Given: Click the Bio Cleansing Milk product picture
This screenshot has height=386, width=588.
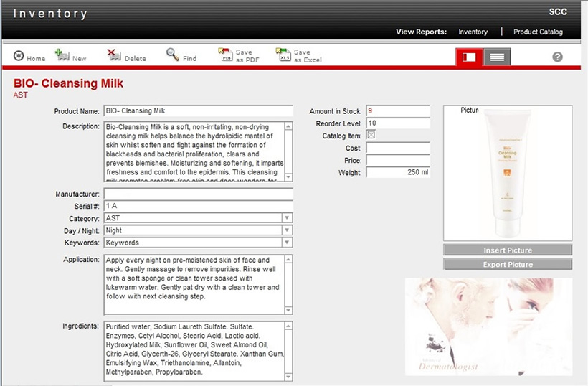Looking at the screenshot, I should click(x=508, y=172).
